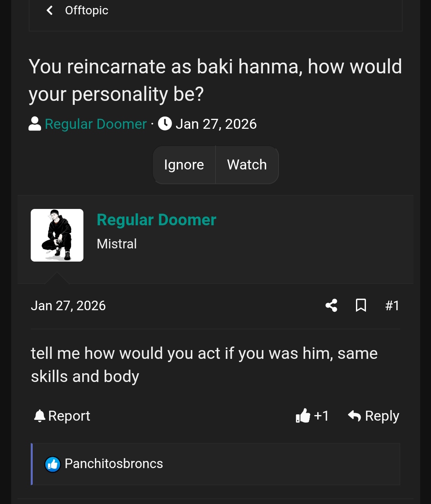Open Regular Doomer's profile from the thread header

[96, 124]
